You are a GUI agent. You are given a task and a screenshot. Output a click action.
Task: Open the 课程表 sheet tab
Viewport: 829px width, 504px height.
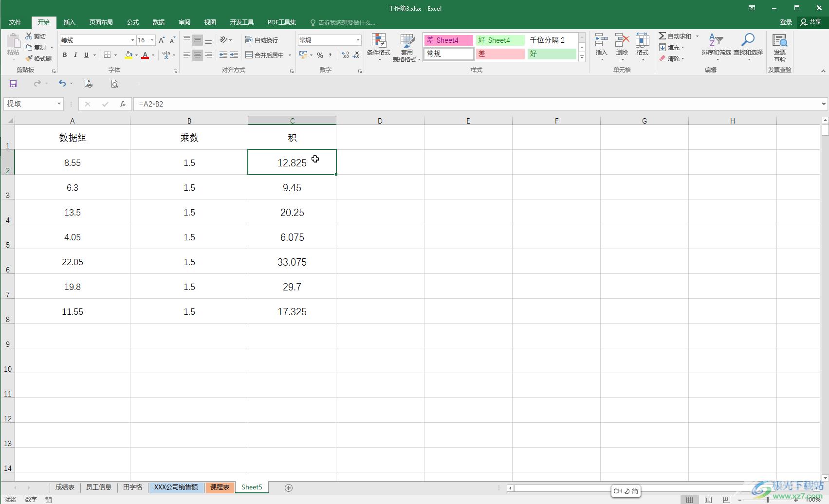click(x=220, y=487)
